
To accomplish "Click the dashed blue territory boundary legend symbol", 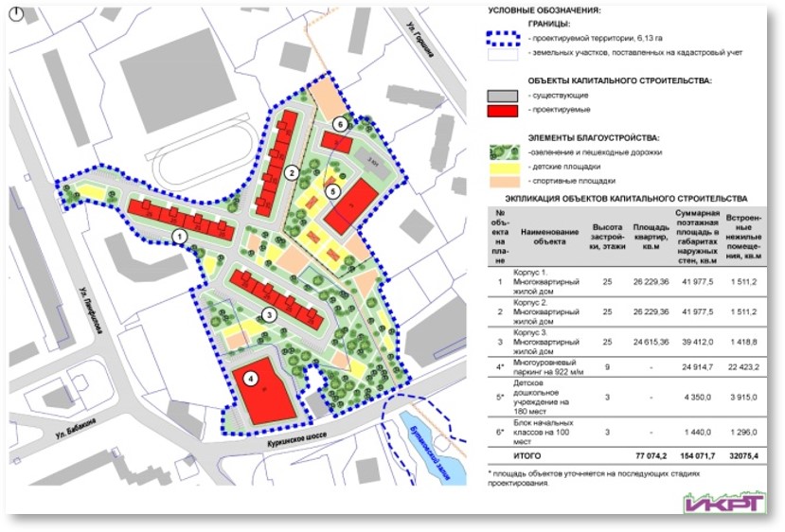I will point(504,38).
